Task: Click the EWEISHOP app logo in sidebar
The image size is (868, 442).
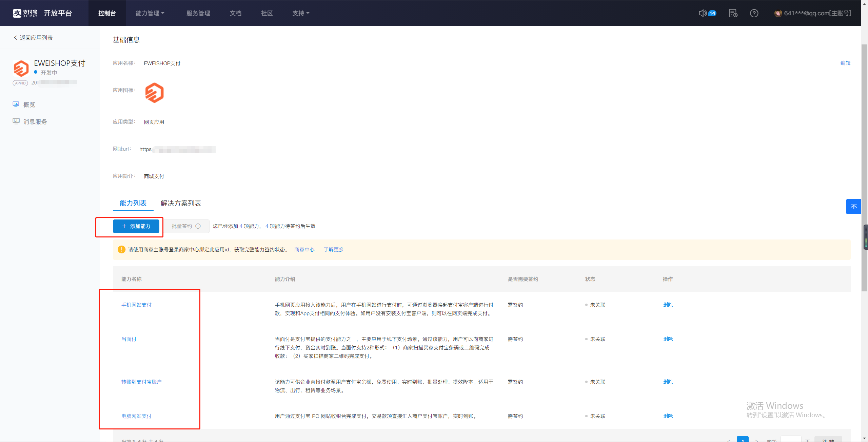Action: pos(21,69)
